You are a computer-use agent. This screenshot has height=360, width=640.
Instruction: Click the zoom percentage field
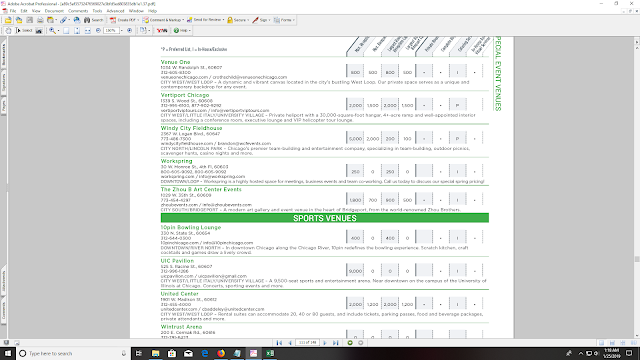click(x=111, y=31)
